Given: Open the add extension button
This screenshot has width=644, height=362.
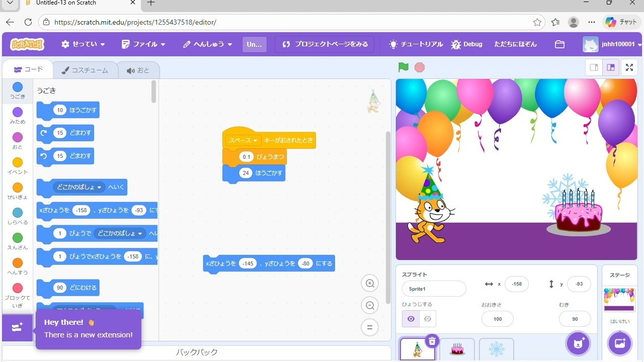Looking at the screenshot, I should [17, 328].
